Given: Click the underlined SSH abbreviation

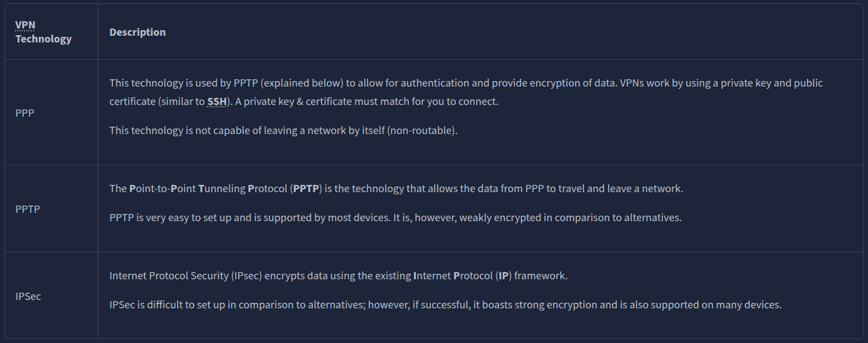Looking at the screenshot, I should point(217,102).
